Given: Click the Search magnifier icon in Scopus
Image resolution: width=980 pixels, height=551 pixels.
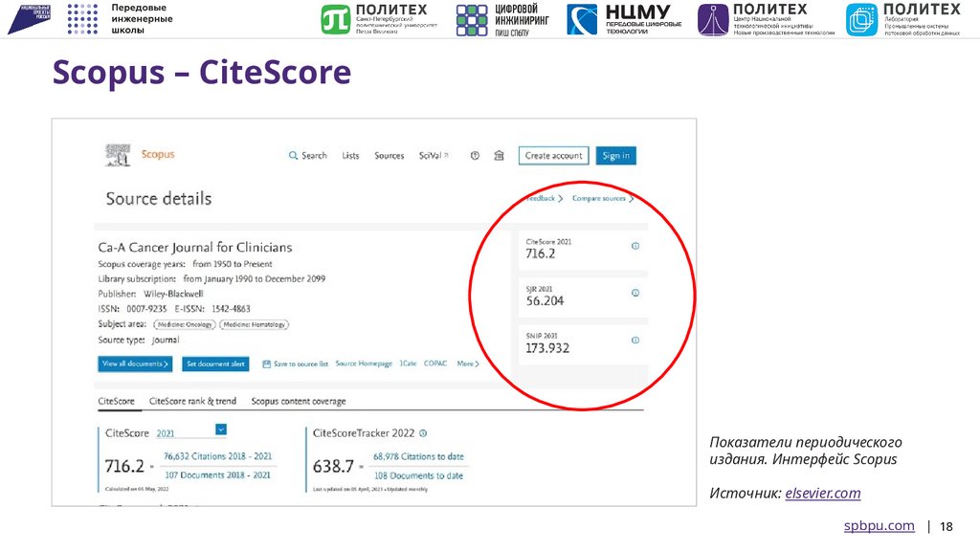Looking at the screenshot, I should click(293, 156).
